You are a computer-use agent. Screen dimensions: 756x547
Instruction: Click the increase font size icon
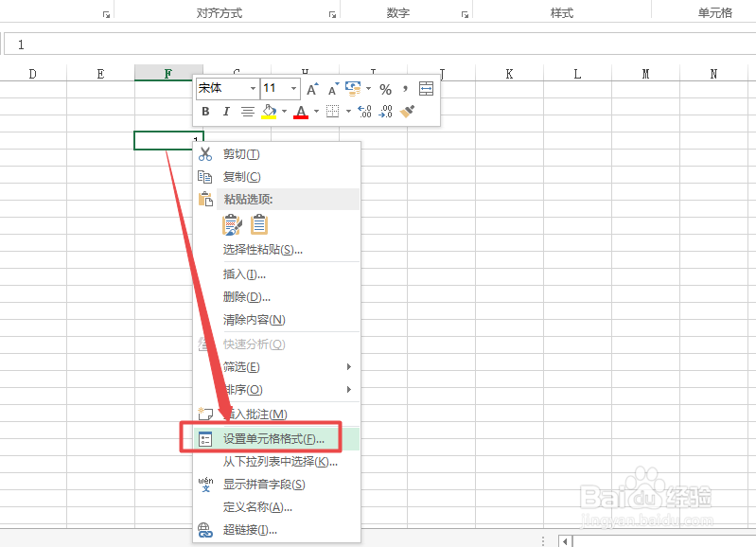[312, 89]
